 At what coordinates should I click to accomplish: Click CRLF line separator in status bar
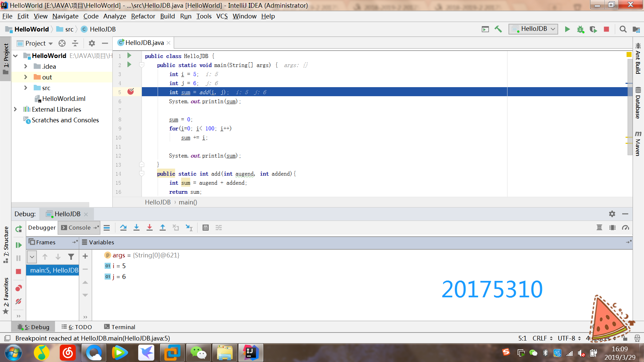pyautogui.click(x=542, y=338)
